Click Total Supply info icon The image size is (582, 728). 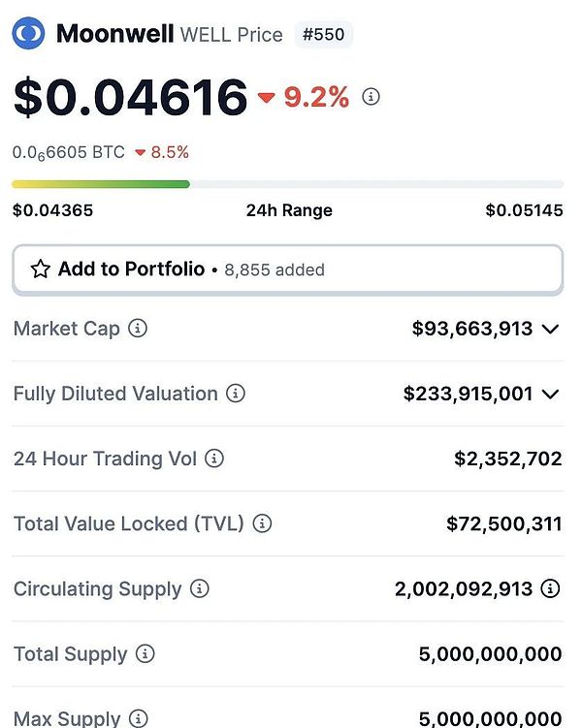pyautogui.click(x=145, y=654)
